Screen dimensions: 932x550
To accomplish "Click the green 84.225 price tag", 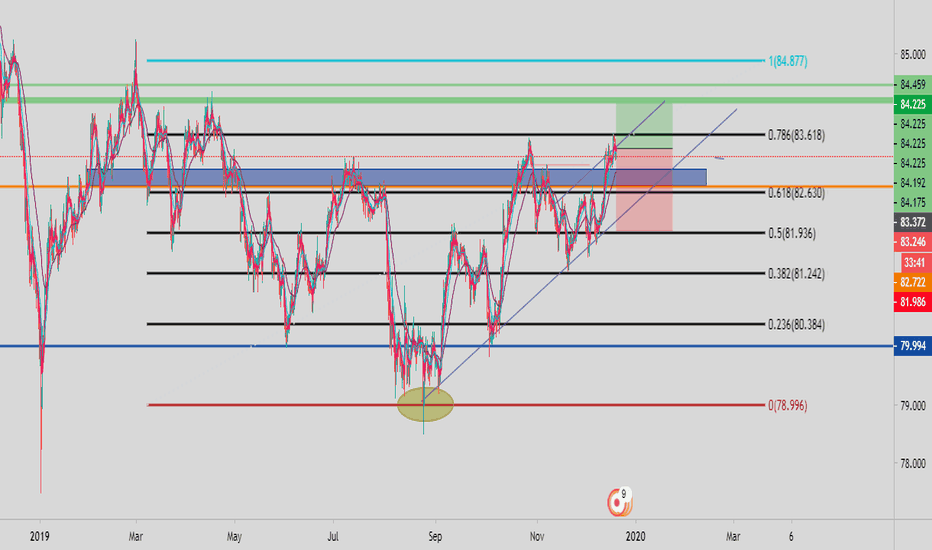I will [911, 104].
